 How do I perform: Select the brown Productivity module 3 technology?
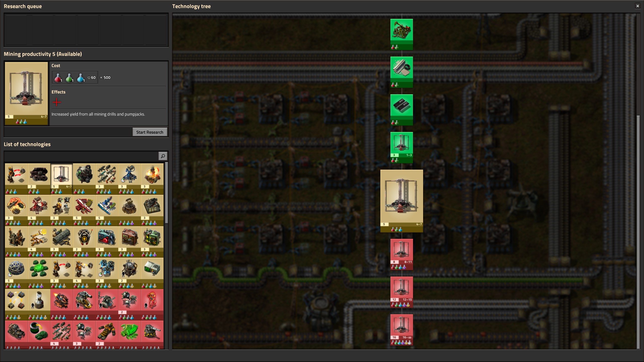tap(130, 242)
